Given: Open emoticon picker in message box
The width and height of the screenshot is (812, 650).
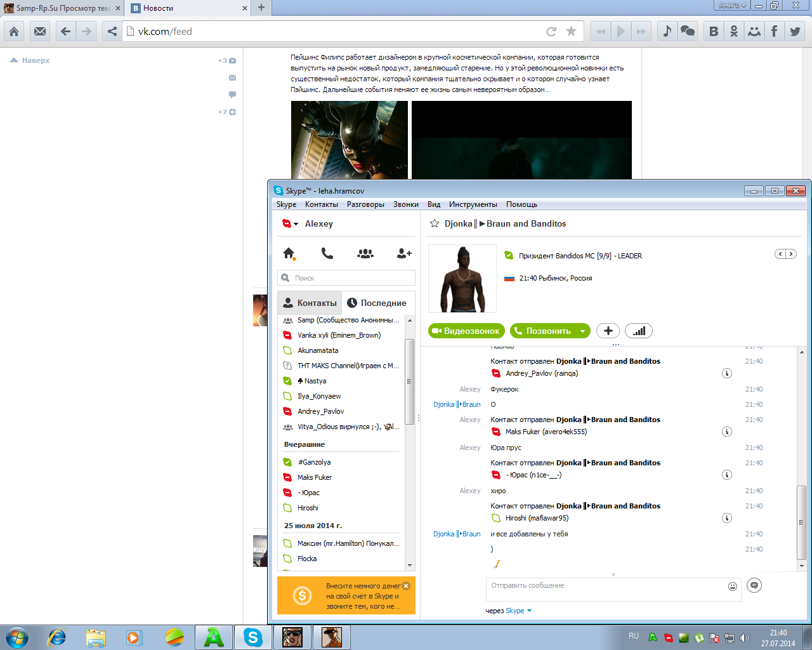Looking at the screenshot, I should (733, 587).
